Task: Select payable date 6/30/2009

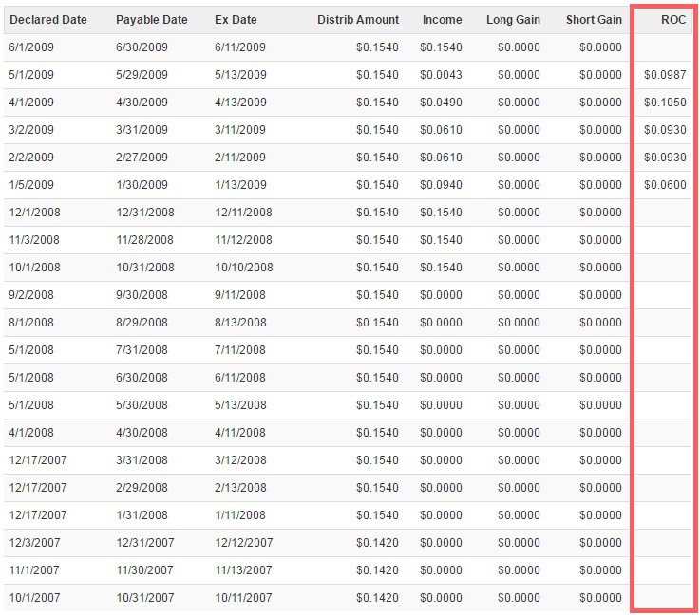Action: point(142,47)
